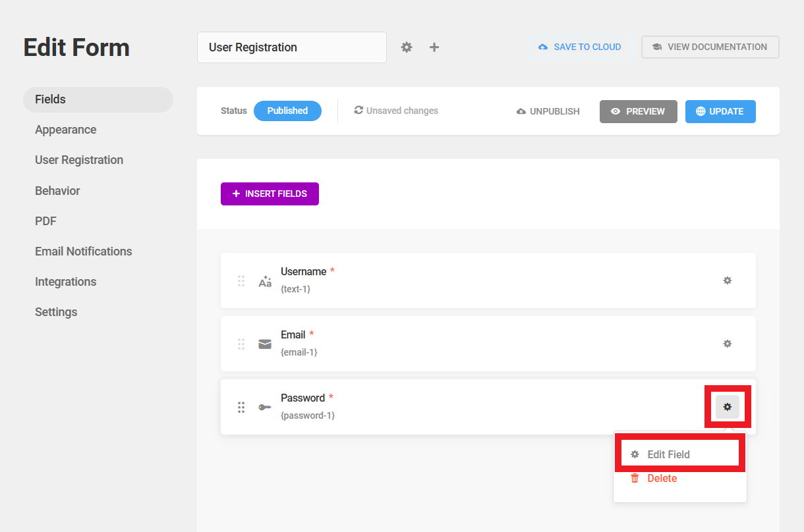Click the plus icon beside form name
The height and width of the screenshot is (532, 804).
[x=434, y=47]
